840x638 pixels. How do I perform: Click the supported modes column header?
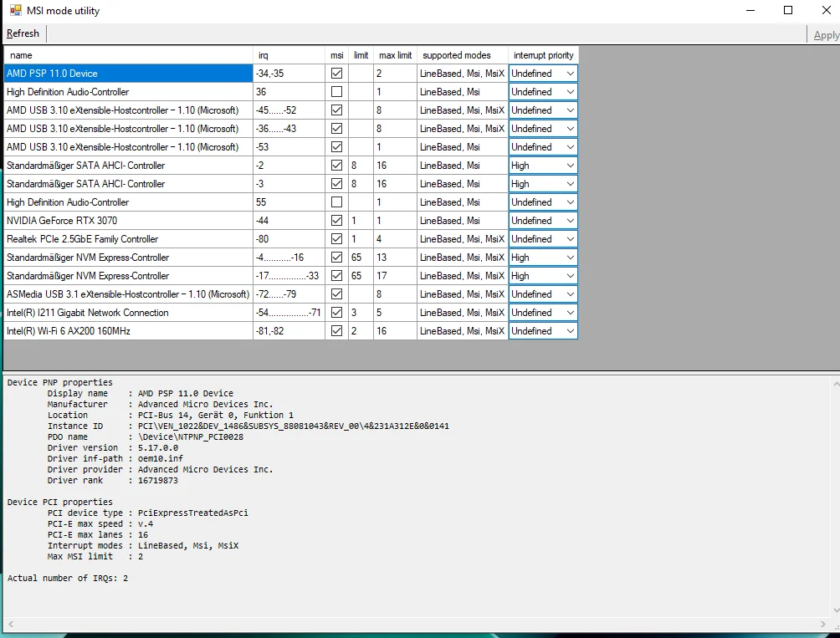463,55
